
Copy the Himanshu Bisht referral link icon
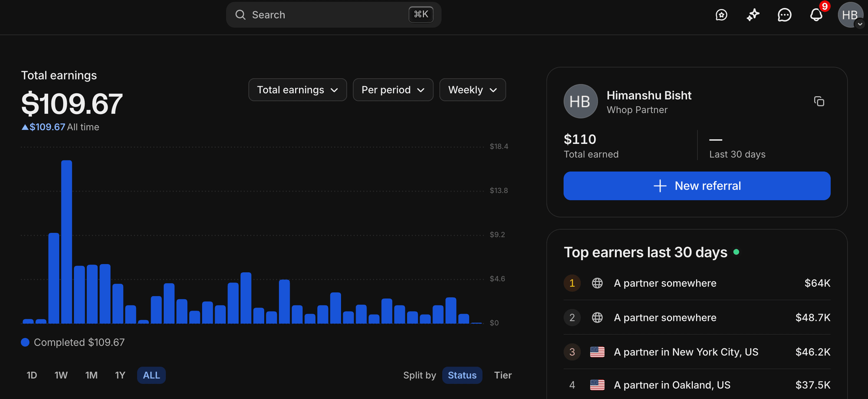pyautogui.click(x=819, y=101)
